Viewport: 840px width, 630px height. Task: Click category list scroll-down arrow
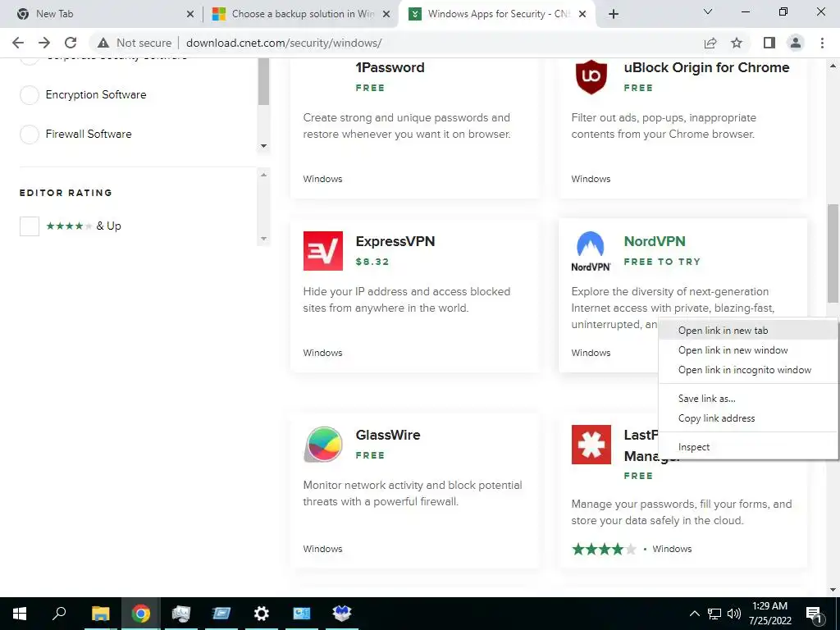263,146
